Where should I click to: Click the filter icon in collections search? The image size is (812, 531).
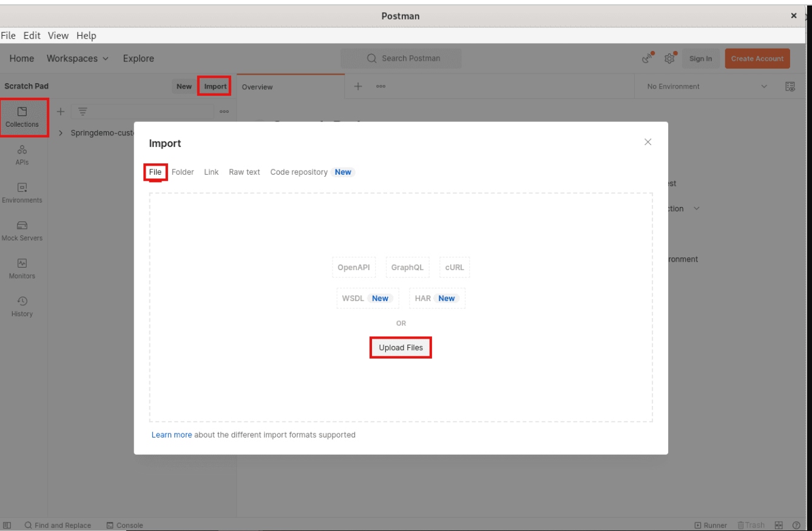click(x=83, y=112)
